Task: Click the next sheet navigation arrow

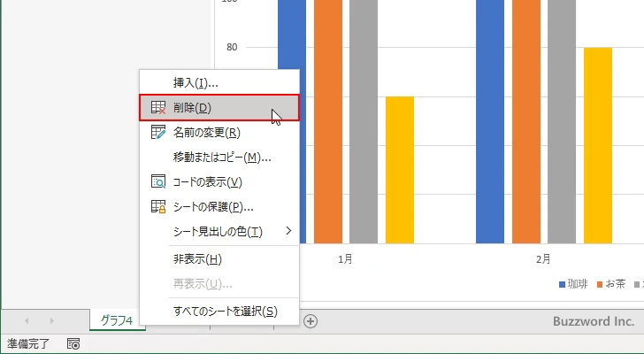Action: tap(51, 320)
